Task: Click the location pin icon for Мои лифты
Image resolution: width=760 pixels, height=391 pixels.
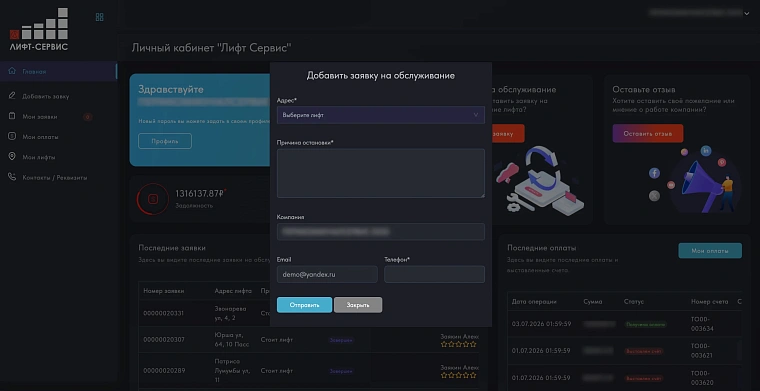Action: 12,157
